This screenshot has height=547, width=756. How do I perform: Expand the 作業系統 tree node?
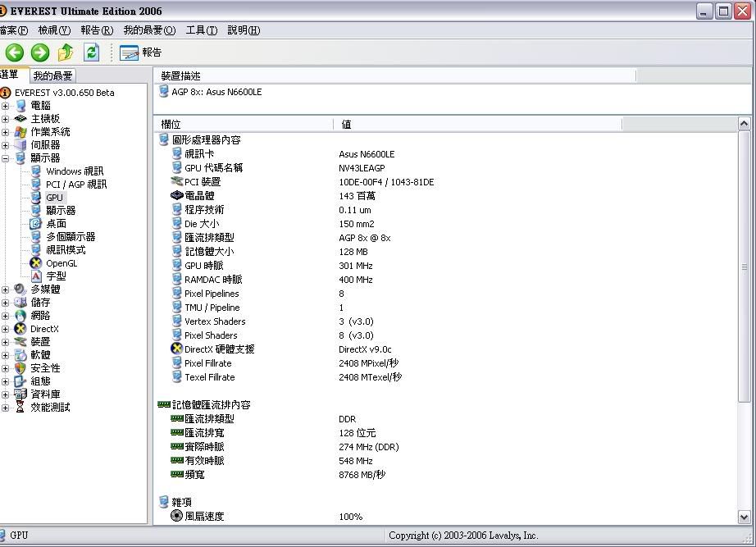(x=5, y=132)
